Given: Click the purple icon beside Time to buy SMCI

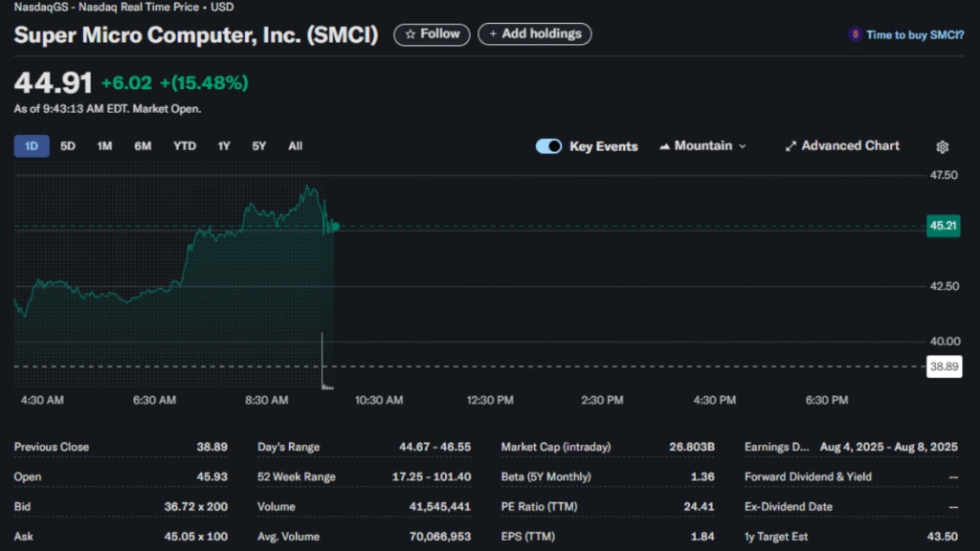Looking at the screenshot, I should [855, 35].
